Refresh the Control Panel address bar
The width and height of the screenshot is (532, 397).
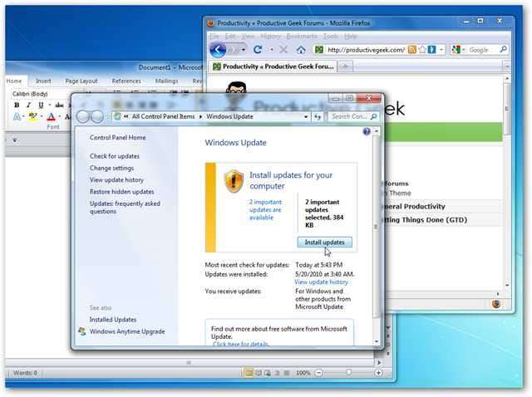318,116
